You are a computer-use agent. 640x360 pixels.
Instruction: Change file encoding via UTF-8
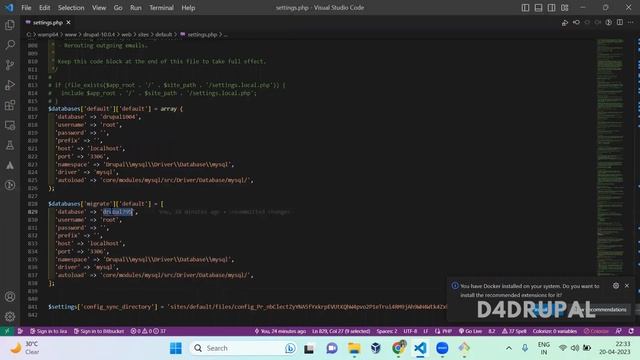[410, 331]
